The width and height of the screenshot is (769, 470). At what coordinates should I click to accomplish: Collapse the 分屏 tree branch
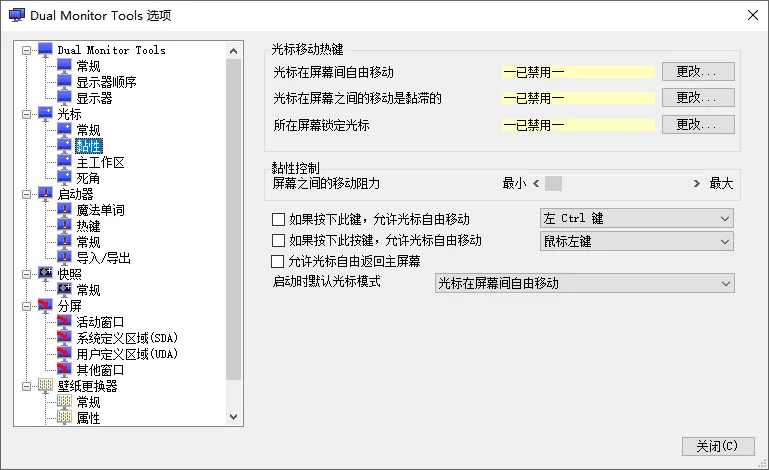click(x=26, y=306)
